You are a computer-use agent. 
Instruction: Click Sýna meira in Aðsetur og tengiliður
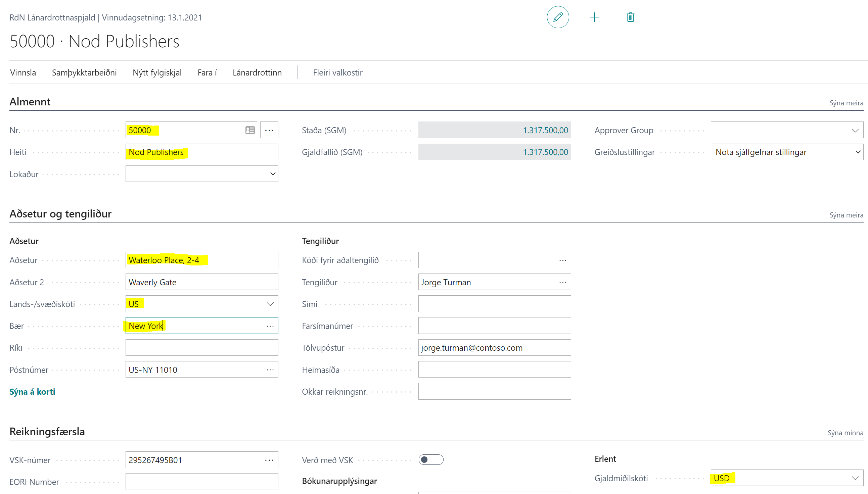846,215
